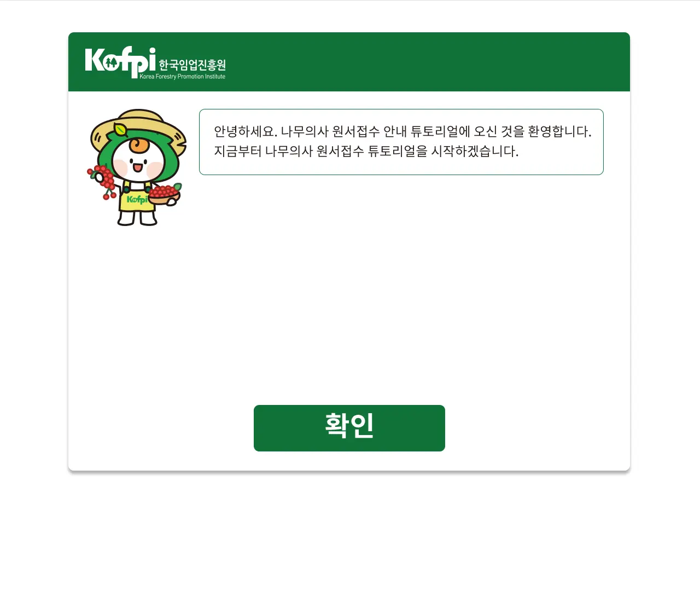This screenshot has height=591, width=700.
Task: Click the first greeting line starting 안녕하세요
Action: [x=402, y=131]
